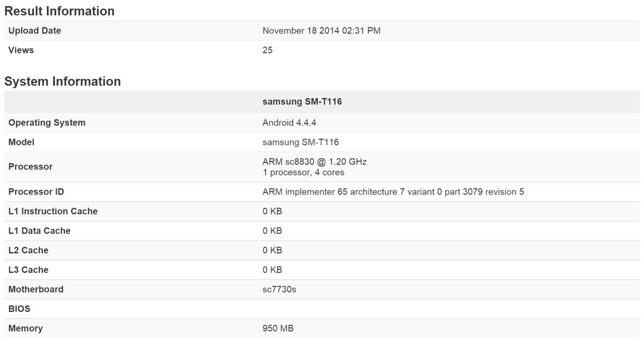
Task: Select the motherboard value 'sc7730s'
Action: click(279, 289)
